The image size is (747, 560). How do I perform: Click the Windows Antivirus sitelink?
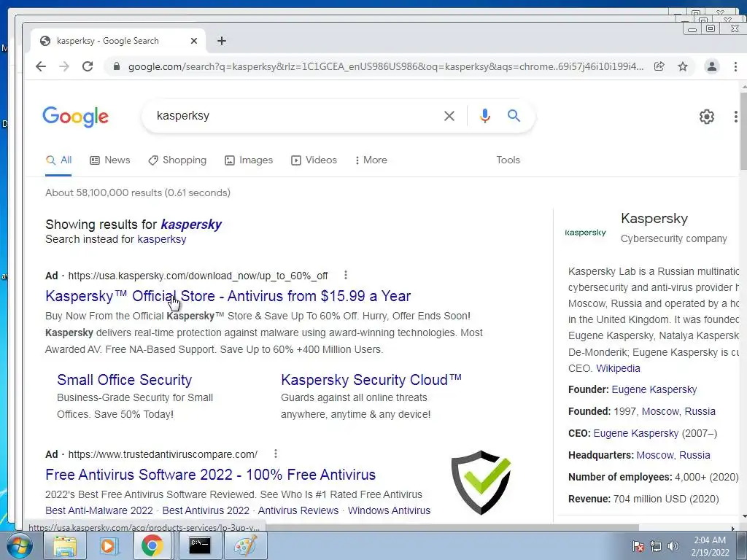pos(390,510)
